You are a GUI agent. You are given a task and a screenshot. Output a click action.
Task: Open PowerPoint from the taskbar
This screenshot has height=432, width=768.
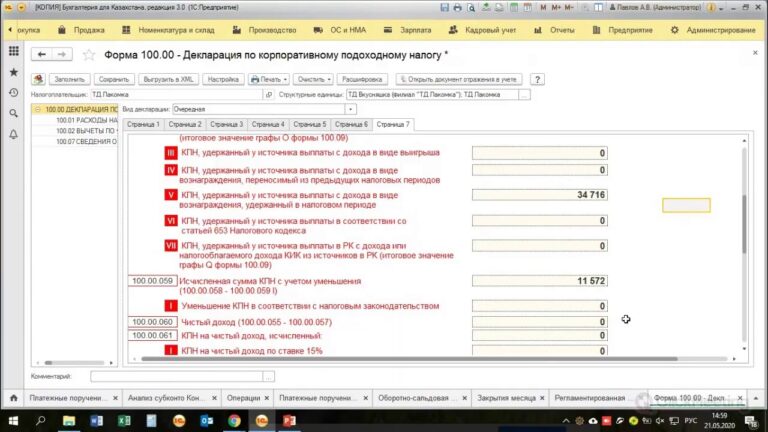click(x=289, y=421)
